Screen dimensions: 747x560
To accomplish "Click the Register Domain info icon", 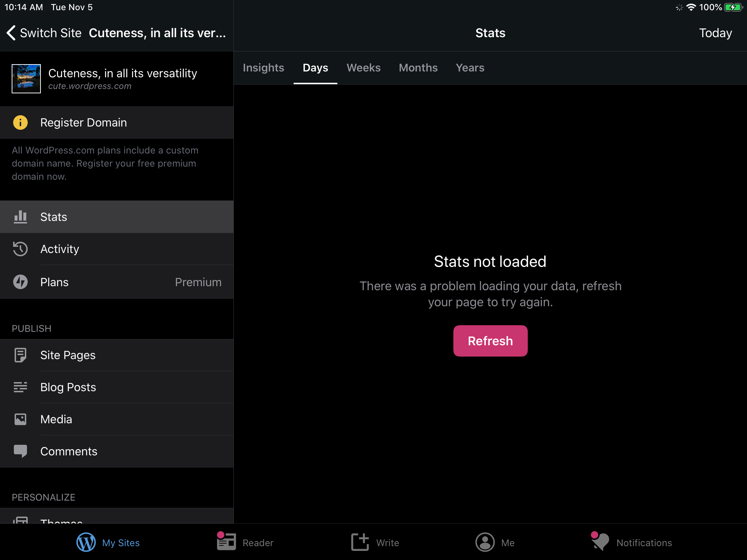I will (20, 122).
